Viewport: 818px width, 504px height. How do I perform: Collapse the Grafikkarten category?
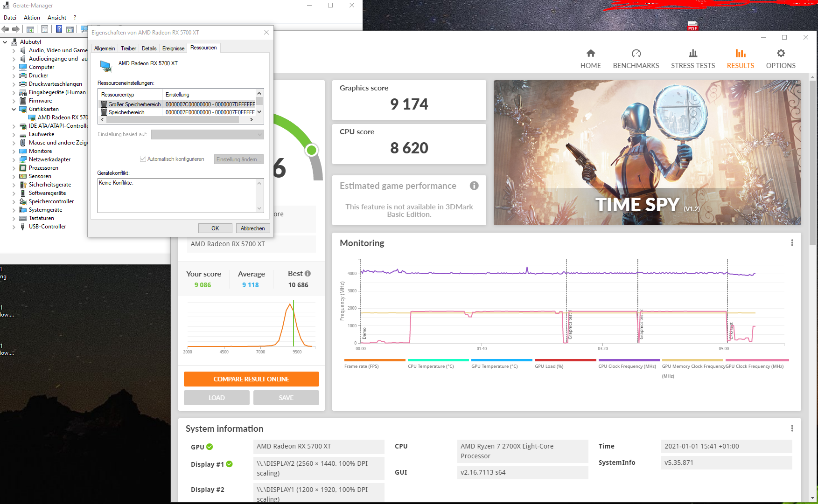pos(14,109)
